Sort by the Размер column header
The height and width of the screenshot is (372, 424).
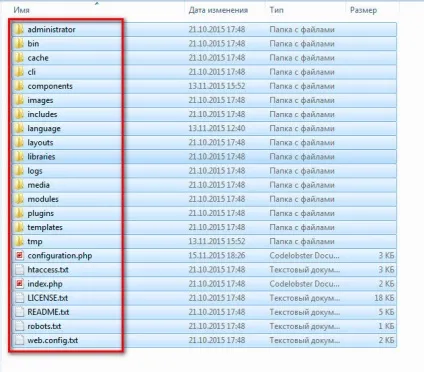[x=363, y=10]
